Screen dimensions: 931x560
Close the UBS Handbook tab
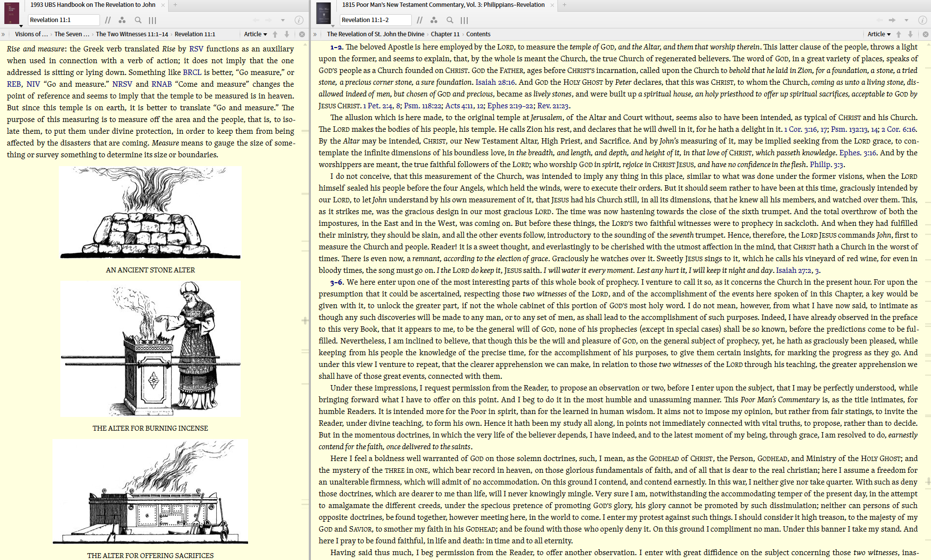(x=163, y=5)
